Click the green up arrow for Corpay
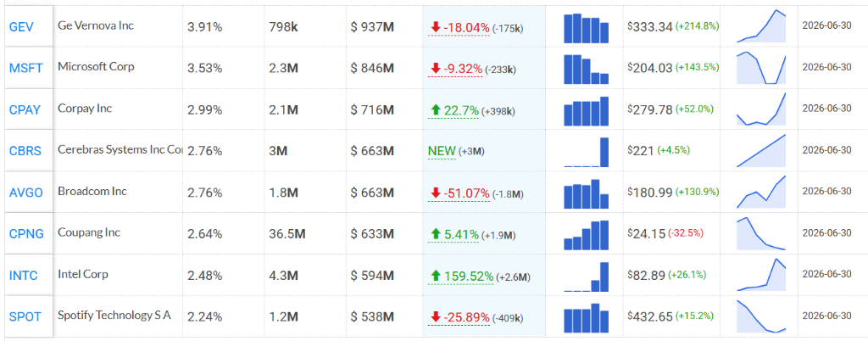The width and height of the screenshot is (868, 341). 435,110
